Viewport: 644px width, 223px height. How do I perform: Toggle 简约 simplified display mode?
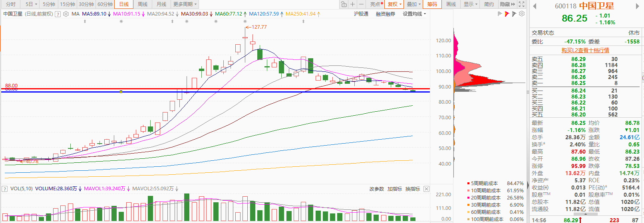pyautogui.click(x=489, y=4)
